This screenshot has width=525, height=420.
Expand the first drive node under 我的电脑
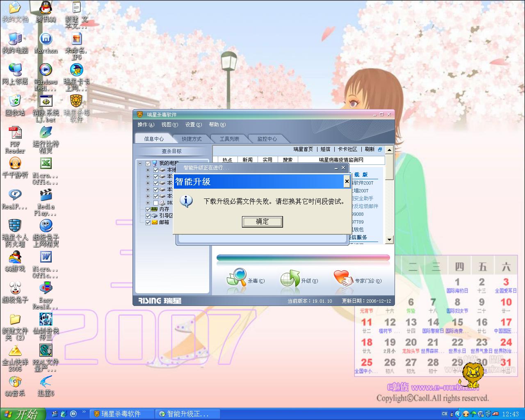tap(148, 170)
